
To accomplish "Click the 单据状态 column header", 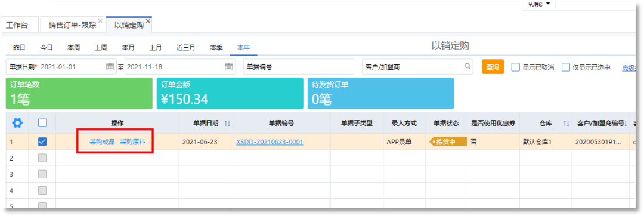I will click(446, 123).
